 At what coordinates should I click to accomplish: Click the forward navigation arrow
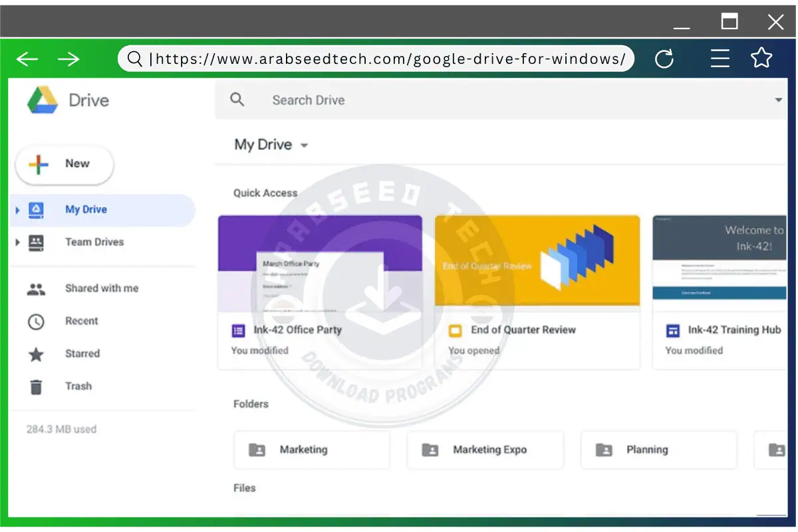click(x=68, y=59)
